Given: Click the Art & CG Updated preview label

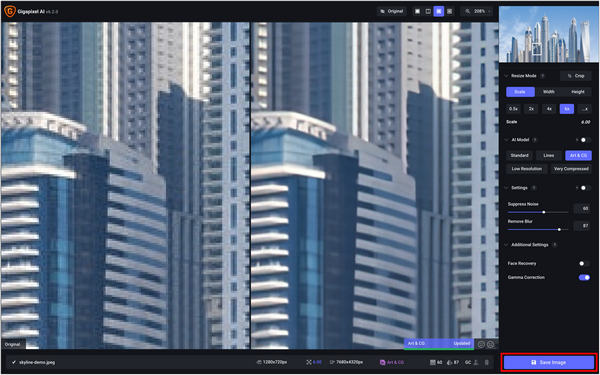Looking at the screenshot, I should pyautogui.click(x=439, y=344).
